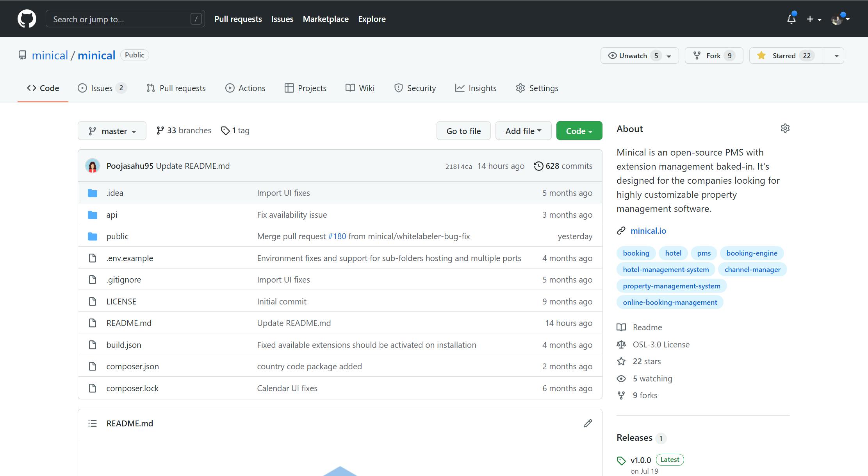Expand the Add file dropdown
868x476 pixels.
coord(523,131)
